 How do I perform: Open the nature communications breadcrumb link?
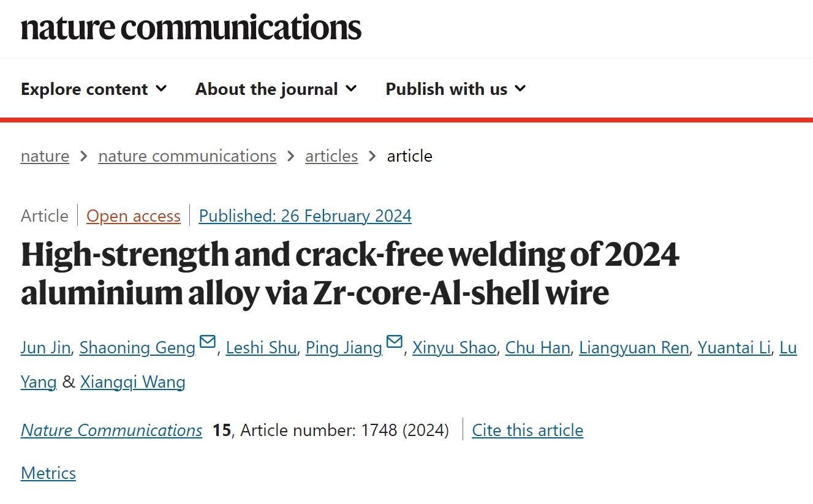[187, 156]
